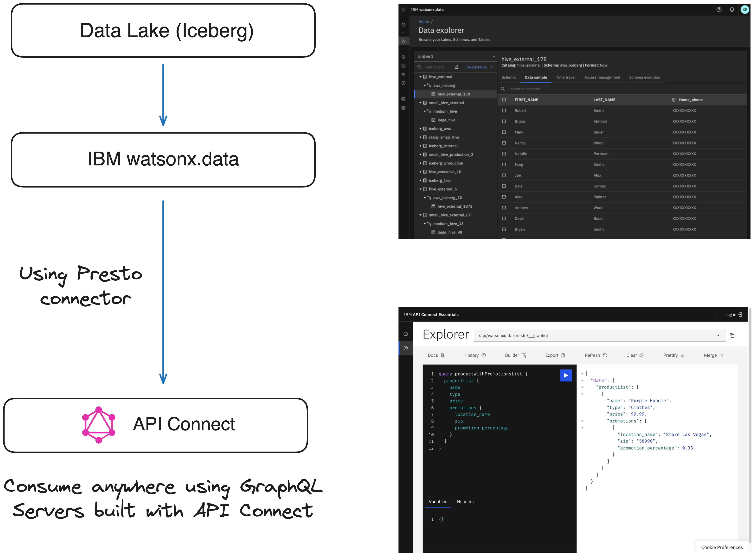The image size is (756, 557).
Task: Select all rows via header checkbox
Action: pos(504,100)
